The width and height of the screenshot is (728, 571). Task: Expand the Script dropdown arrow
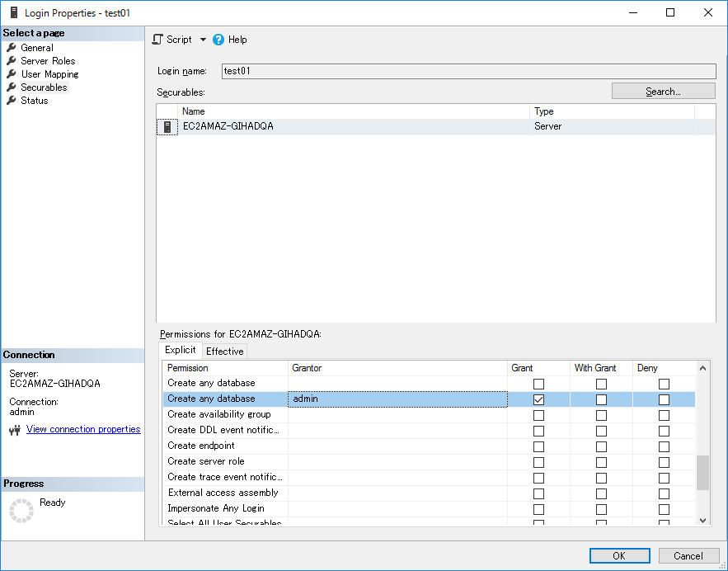click(x=203, y=40)
